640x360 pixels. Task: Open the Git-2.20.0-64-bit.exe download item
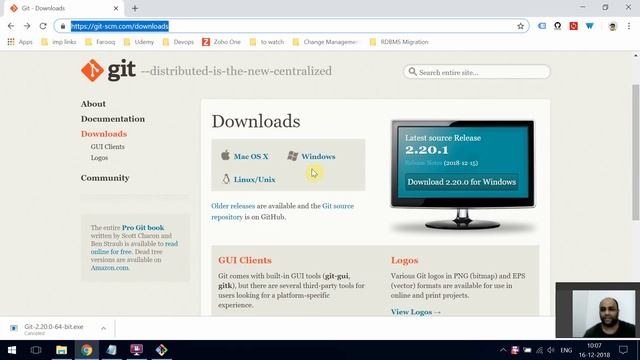coord(53,328)
